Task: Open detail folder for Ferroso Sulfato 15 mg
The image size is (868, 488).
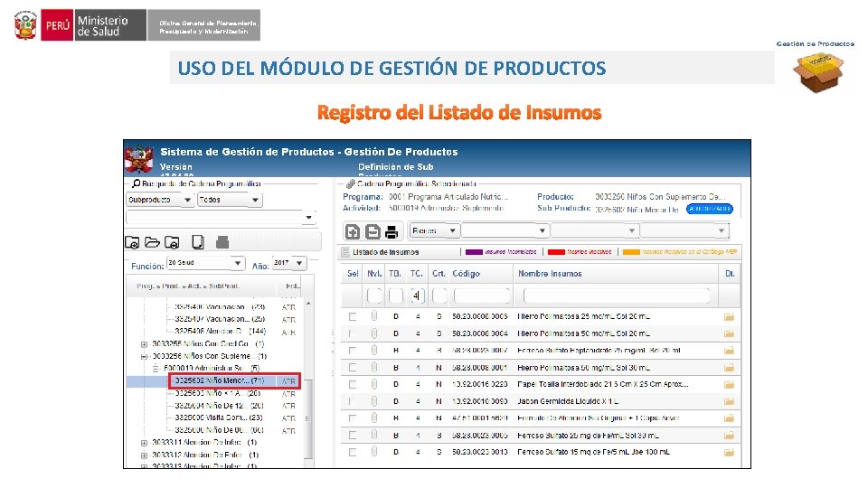Action: [729, 453]
